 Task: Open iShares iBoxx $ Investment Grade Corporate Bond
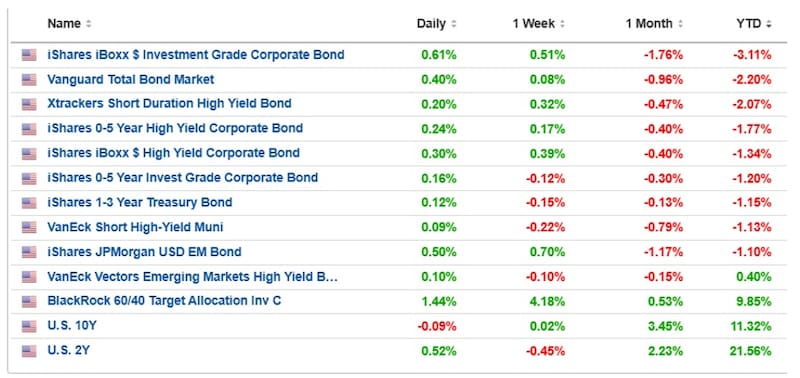(196, 55)
